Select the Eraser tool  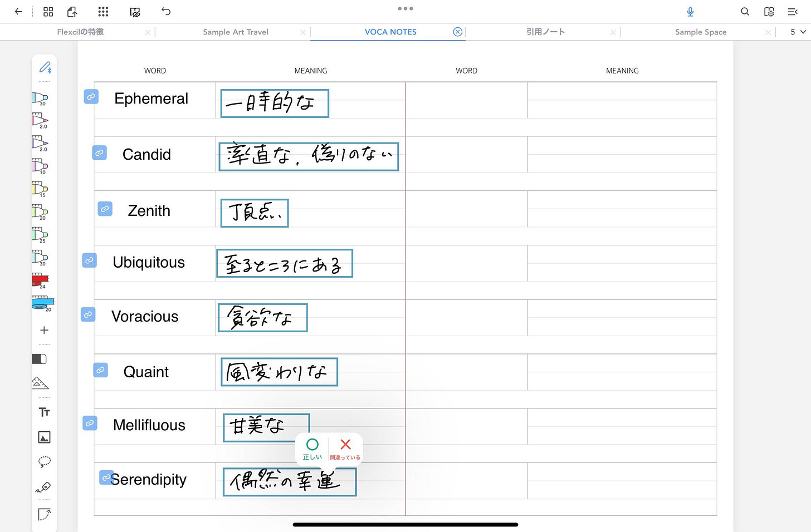click(x=40, y=359)
